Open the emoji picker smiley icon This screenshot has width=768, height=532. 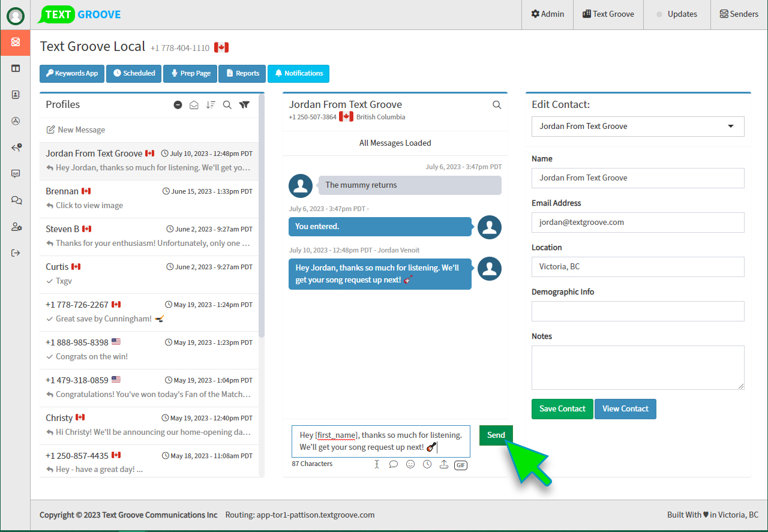[x=410, y=464]
